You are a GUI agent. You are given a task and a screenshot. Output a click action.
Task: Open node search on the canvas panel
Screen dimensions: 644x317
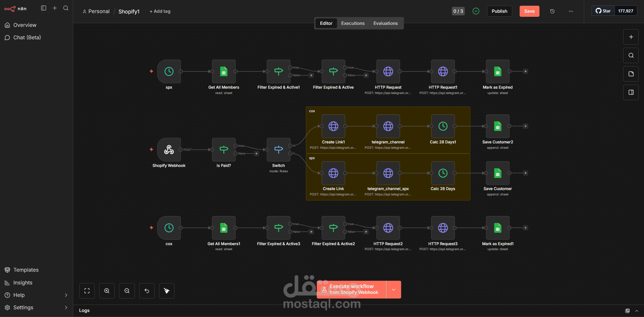(631, 55)
